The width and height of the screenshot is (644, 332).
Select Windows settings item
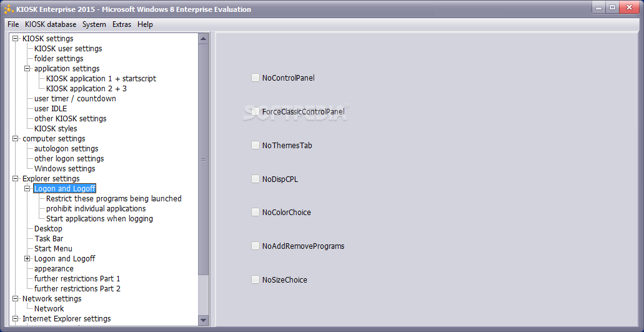pyautogui.click(x=64, y=168)
